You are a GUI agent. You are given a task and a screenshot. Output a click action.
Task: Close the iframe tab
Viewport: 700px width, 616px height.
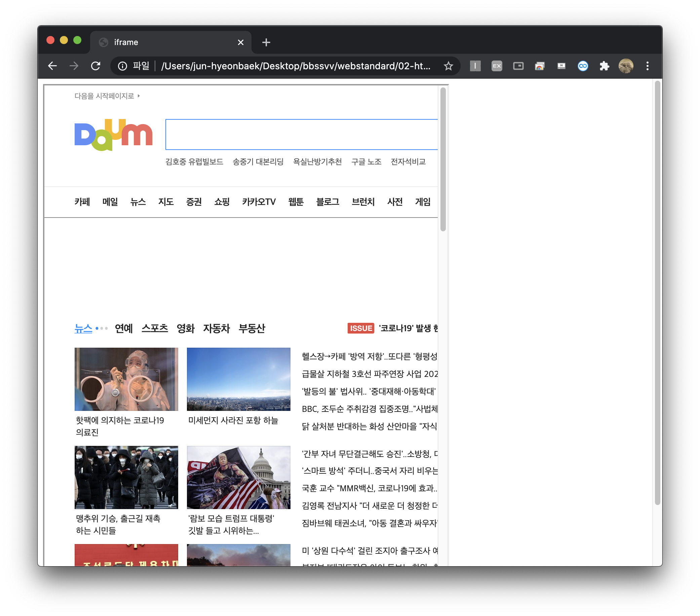point(240,42)
